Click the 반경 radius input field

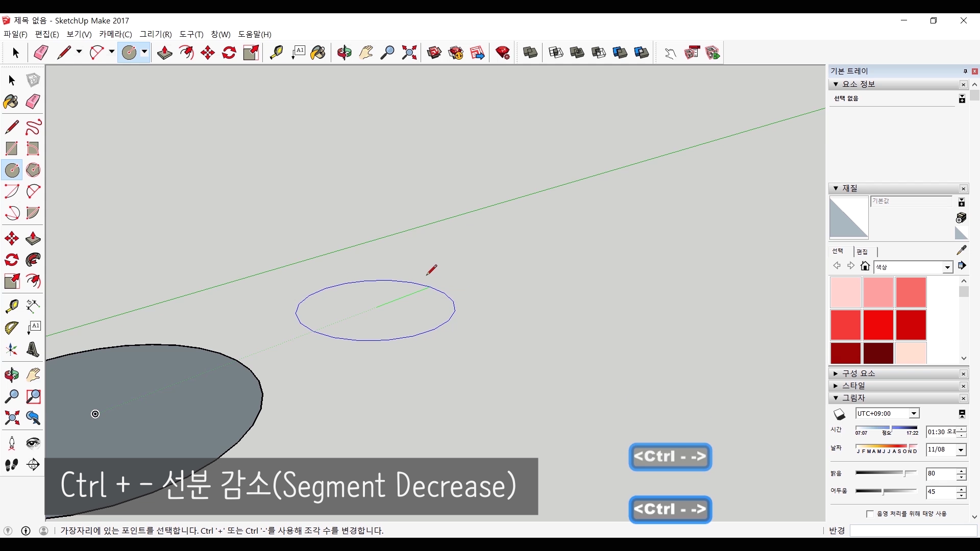913,531
